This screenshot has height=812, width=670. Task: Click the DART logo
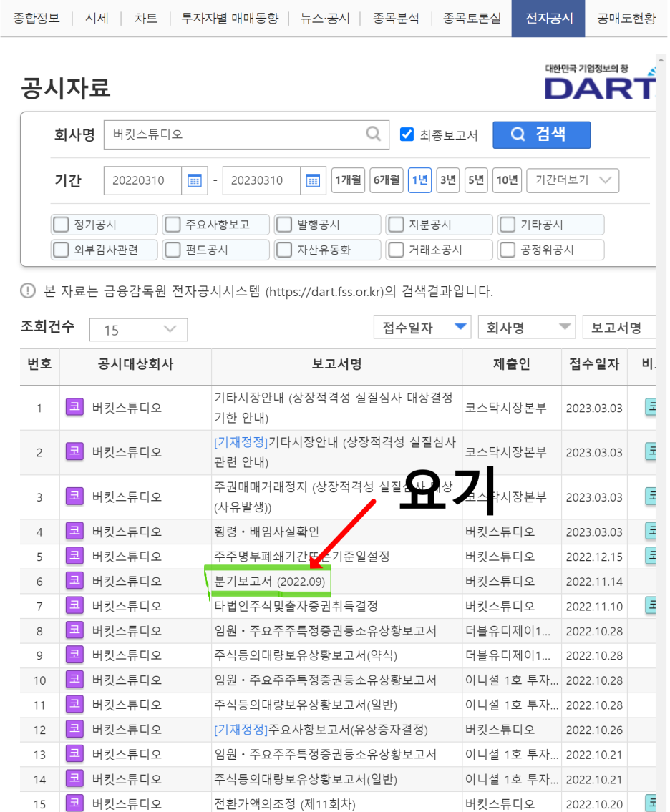pyautogui.click(x=600, y=83)
